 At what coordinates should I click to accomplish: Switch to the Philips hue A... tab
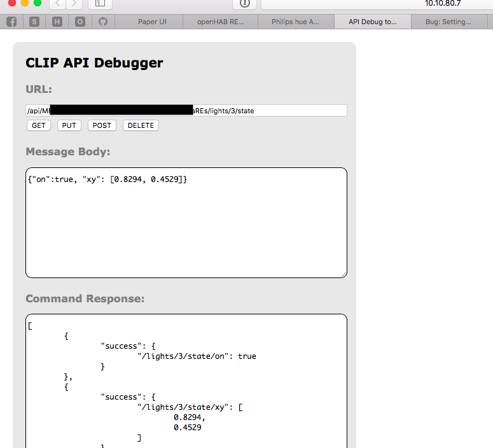coord(295,22)
